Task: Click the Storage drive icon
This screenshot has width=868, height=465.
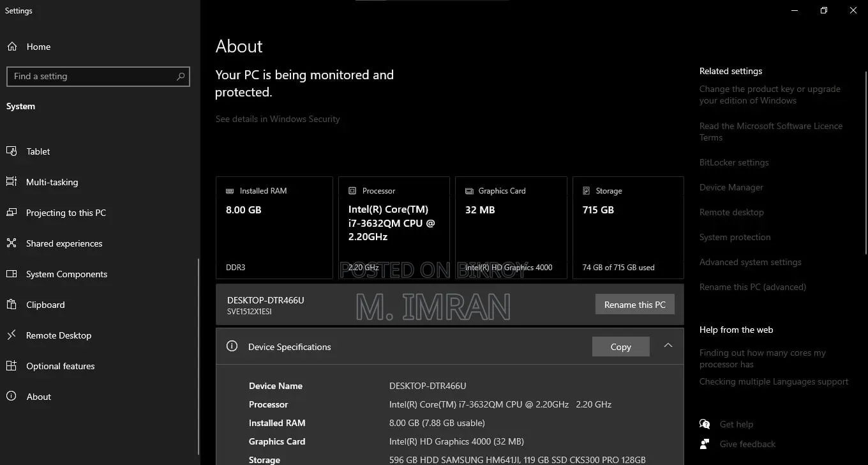Action: coord(587,191)
